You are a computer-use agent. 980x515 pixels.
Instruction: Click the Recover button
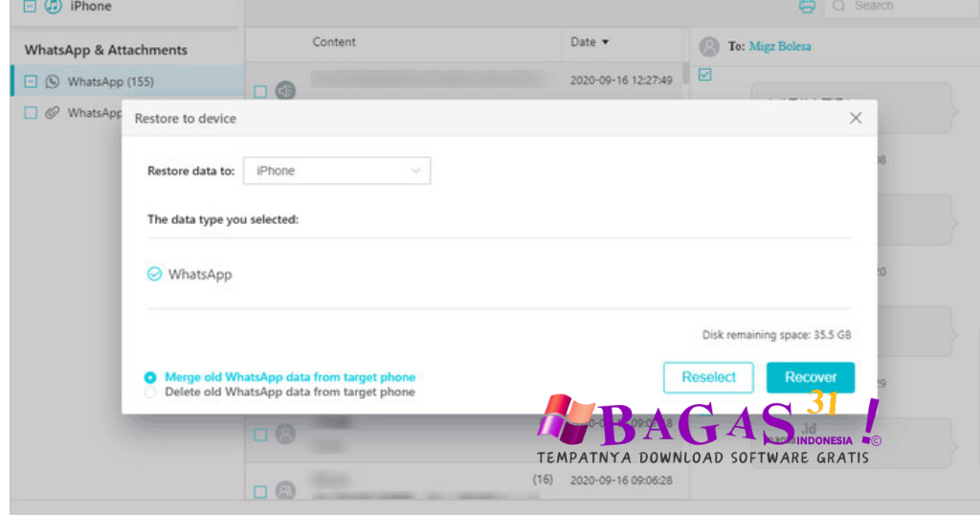click(x=811, y=377)
